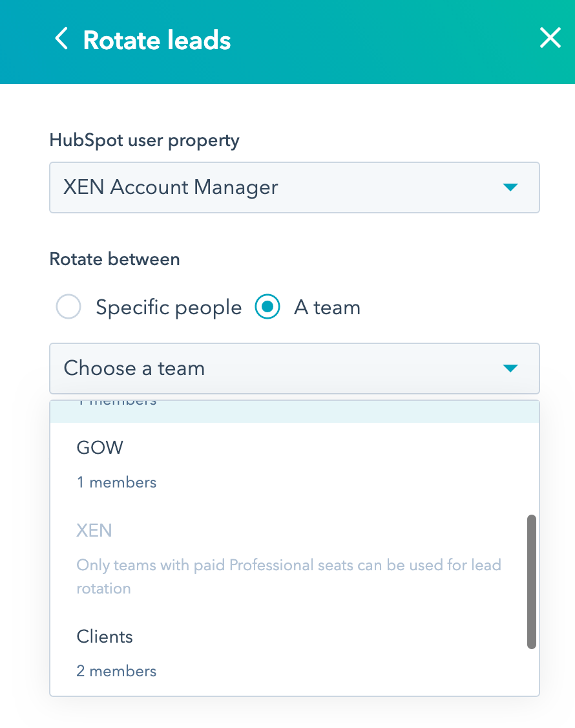
Task: Select the A team radio button
Action: point(267,307)
